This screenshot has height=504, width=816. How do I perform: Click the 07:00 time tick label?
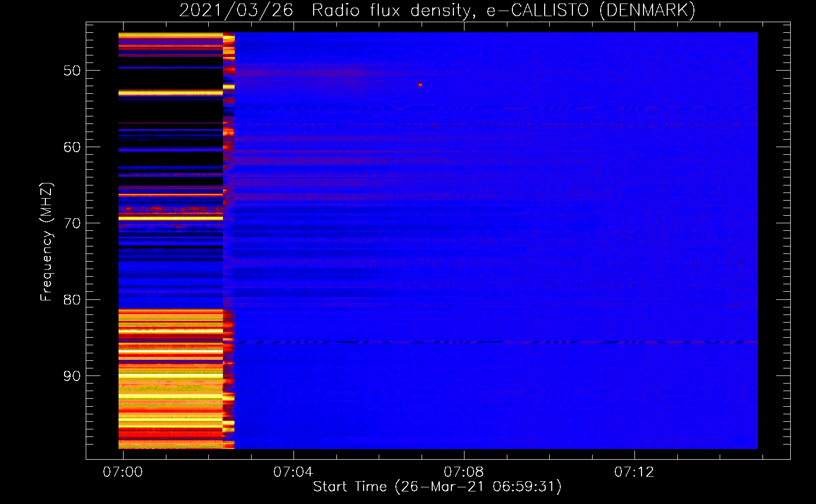[123, 472]
